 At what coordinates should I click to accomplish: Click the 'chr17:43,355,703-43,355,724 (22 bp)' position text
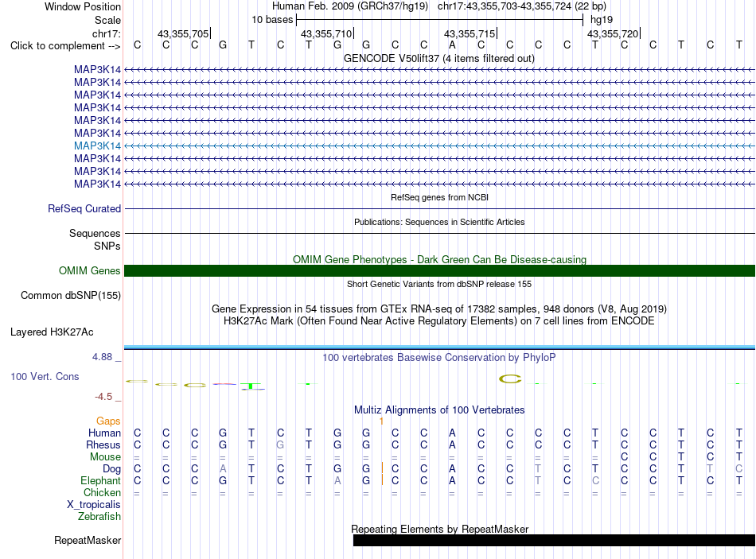pyautogui.click(x=522, y=6)
